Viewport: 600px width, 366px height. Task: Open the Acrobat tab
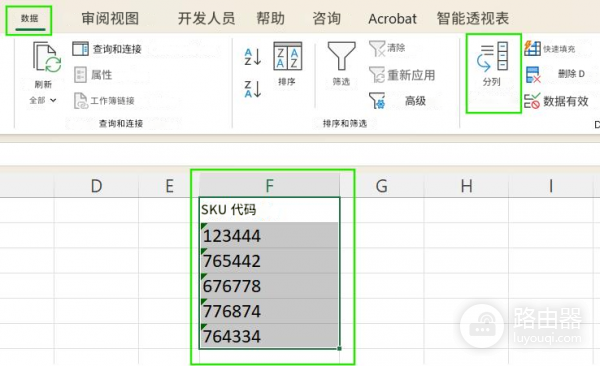click(392, 19)
